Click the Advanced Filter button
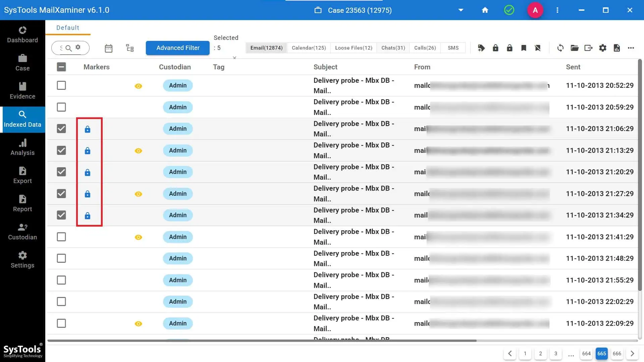644x362 pixels. pos(178,48)
